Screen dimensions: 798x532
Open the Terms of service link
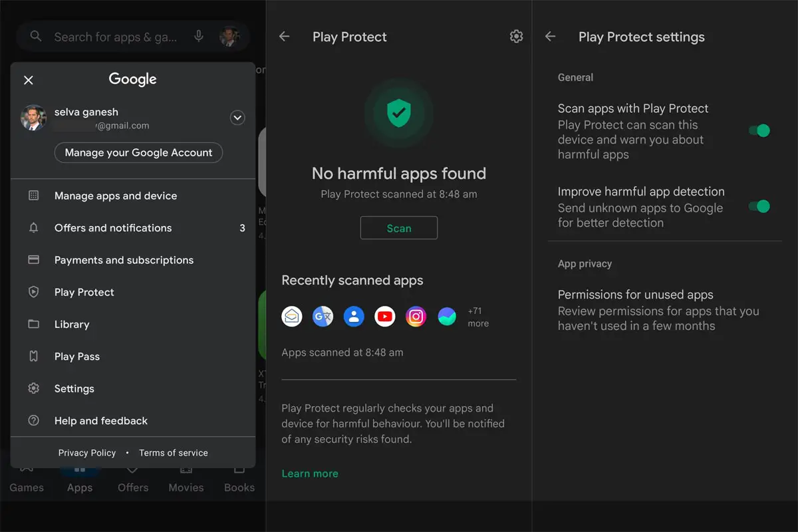pos(174,453)
